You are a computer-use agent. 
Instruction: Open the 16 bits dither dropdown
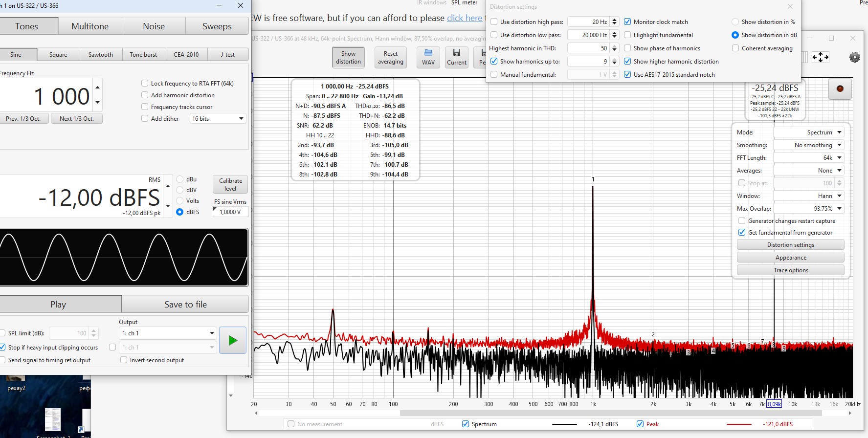click(x=218, y=118)
